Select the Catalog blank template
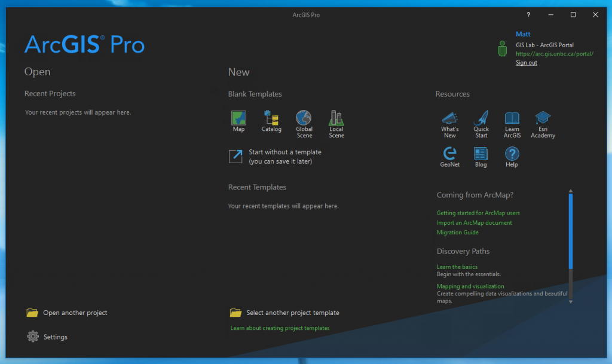 pos(271,121)
